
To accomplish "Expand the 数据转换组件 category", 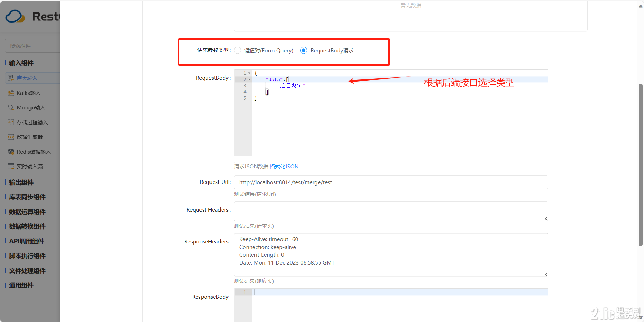I will click(x=27, y=226).
